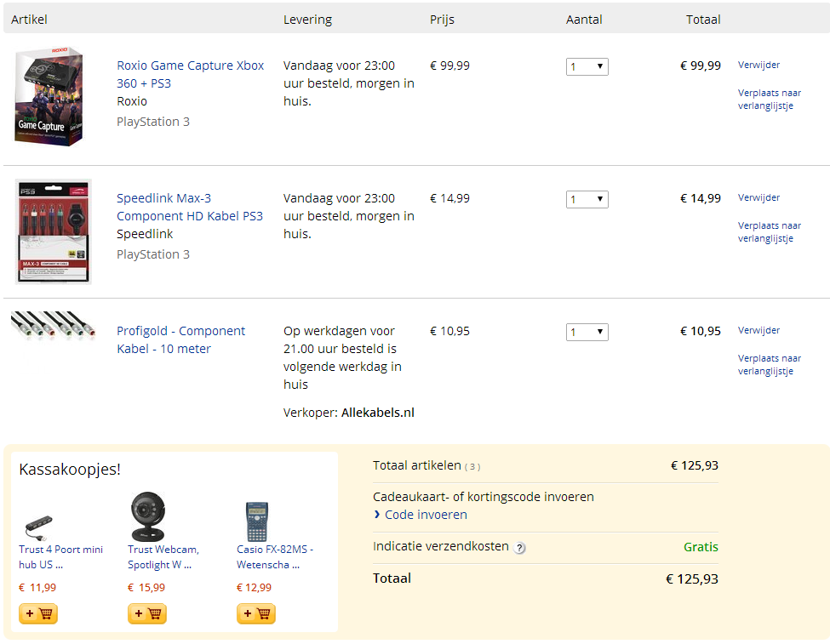Screen dimensions: 830x644
Task: Expand Code invoeren for discount code
Action: point(426,515)
